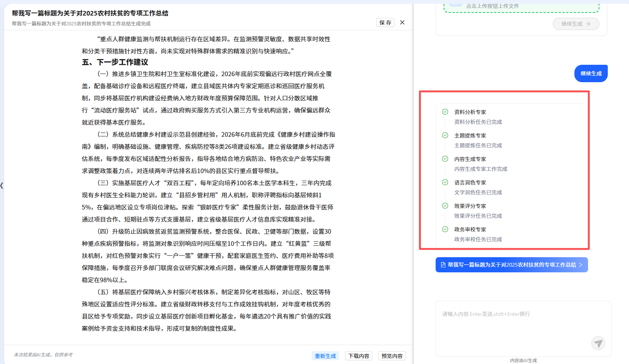Click the 政务审校专家 green check icon
629x364 pixels.
pos(445,229)
